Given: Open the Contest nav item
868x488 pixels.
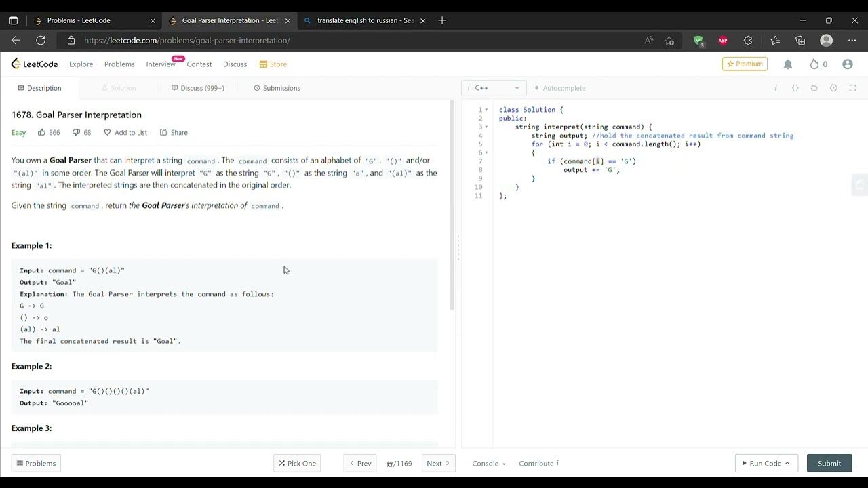Looking at the screenshot, I should 199,64.
